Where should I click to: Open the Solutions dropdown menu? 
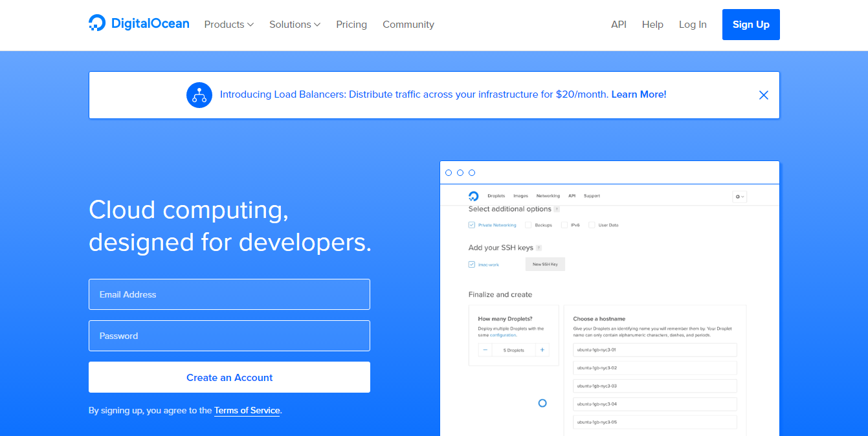[x=295, y=25]
